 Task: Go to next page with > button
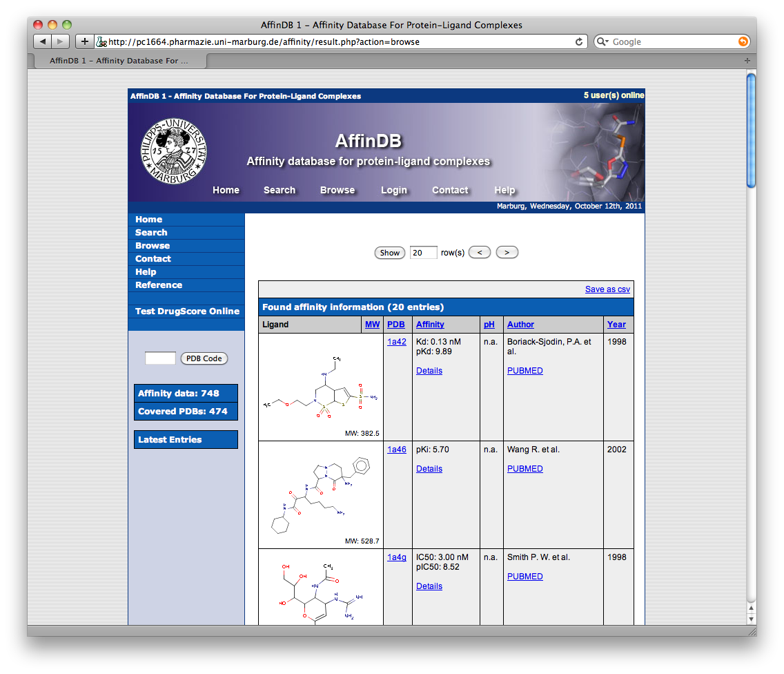507,253
